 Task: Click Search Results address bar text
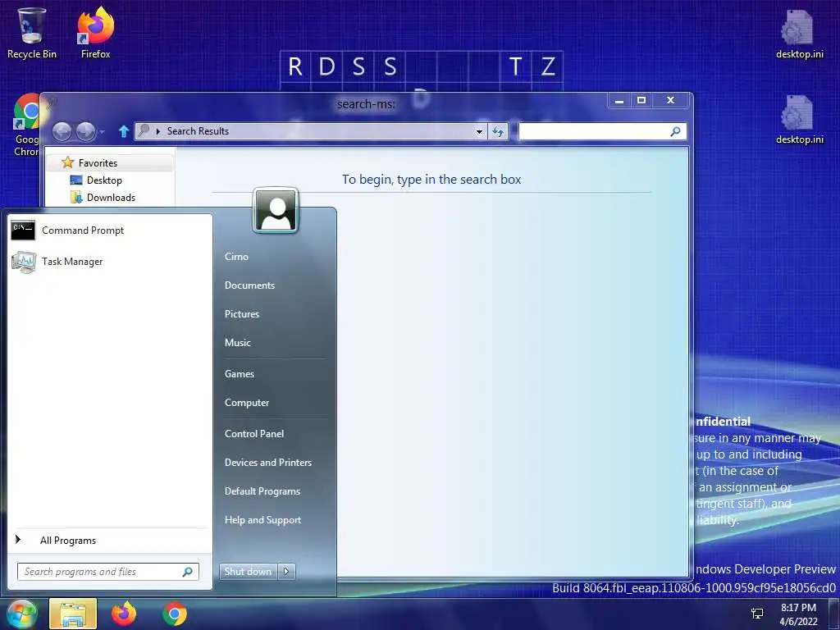click(x=198, y=131)
